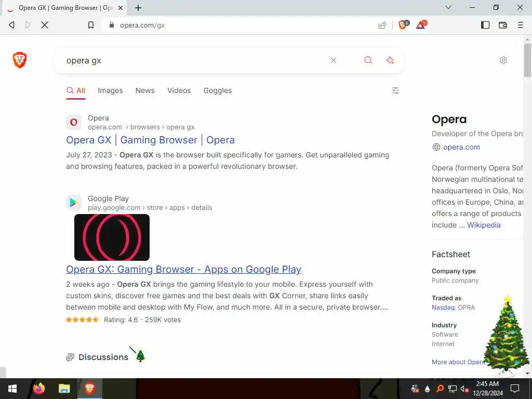
Task: Stop loading the page
Action: 45,25
